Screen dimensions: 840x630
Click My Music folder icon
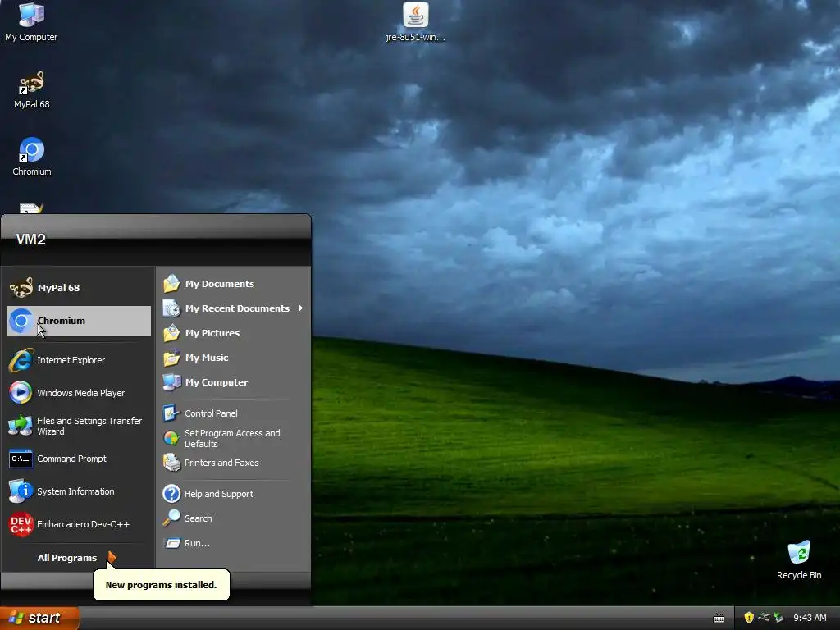pyautogui.click(x=171, y=358)
